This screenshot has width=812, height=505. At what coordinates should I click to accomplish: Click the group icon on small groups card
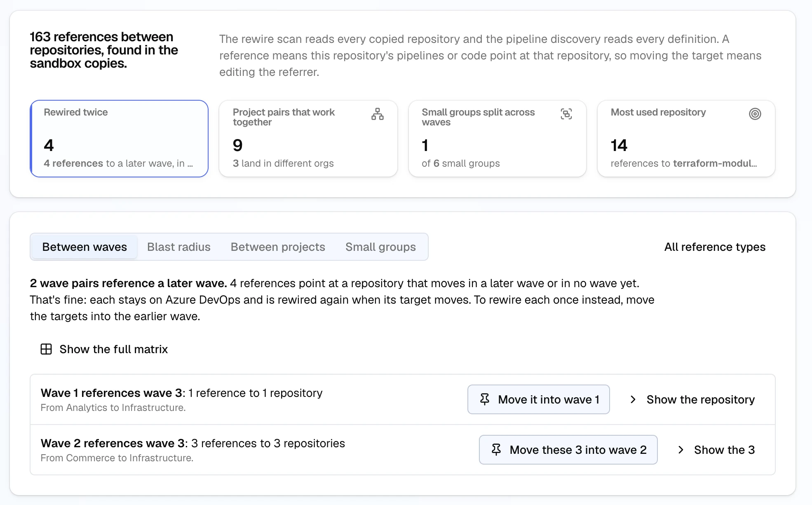click(x=566, y=114)
